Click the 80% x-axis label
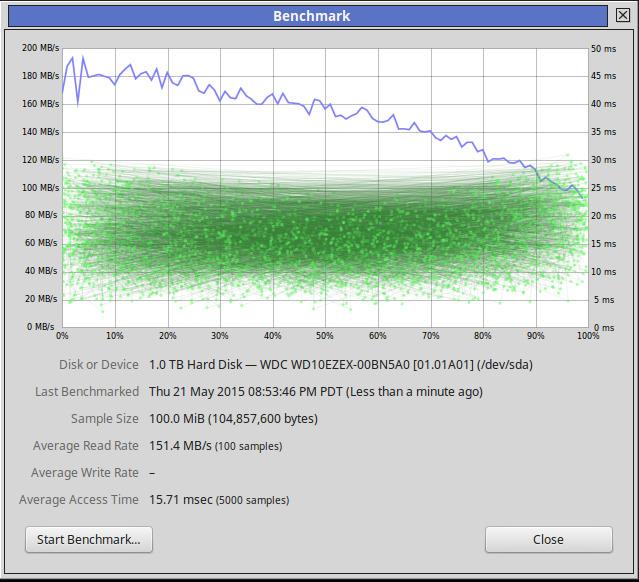The image size is (639, 582). (x=483, y=336)
